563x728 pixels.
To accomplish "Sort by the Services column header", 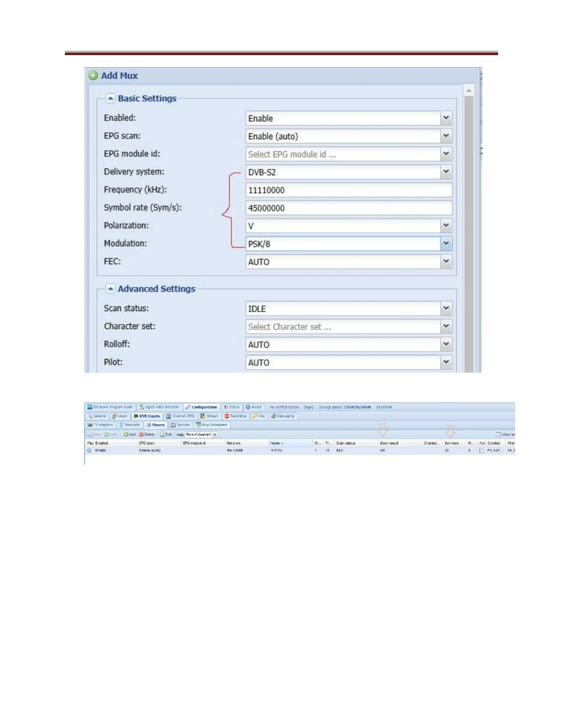I will 454,443.
